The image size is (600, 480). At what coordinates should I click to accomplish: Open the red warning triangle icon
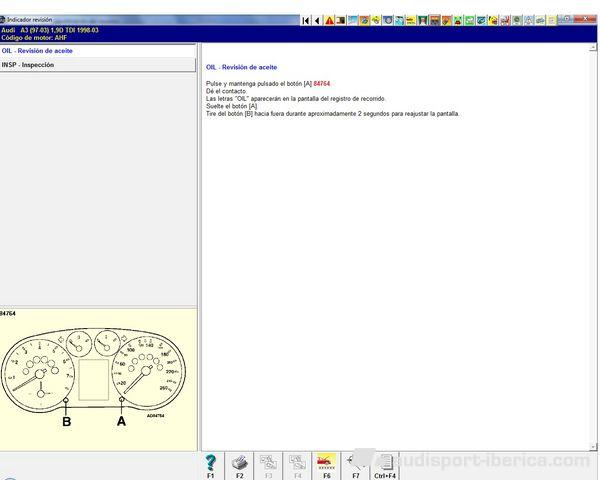[329, 20]
